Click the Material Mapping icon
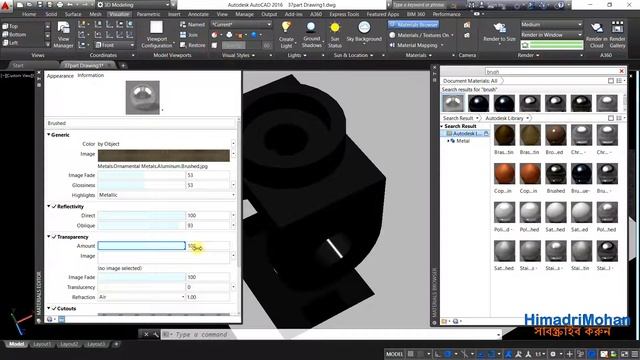The height and width of the screenshot is (360, 640). pos(392,45)
